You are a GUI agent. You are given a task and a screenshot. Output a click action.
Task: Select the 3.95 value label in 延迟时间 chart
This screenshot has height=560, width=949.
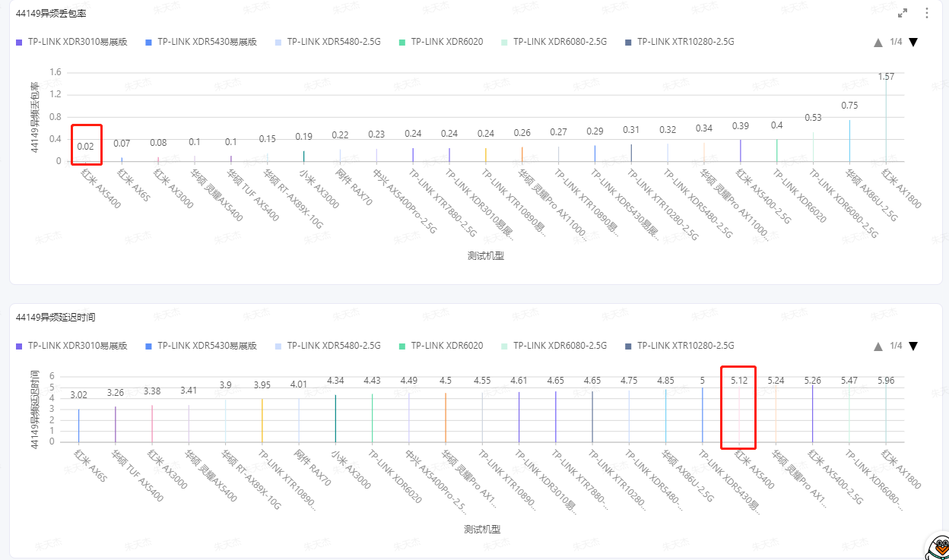262,385
